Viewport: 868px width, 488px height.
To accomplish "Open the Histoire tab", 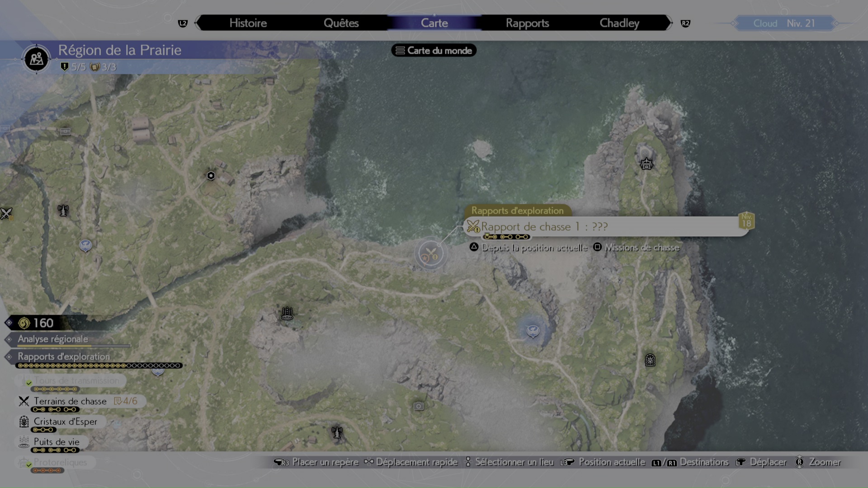I will click(248, 23).
